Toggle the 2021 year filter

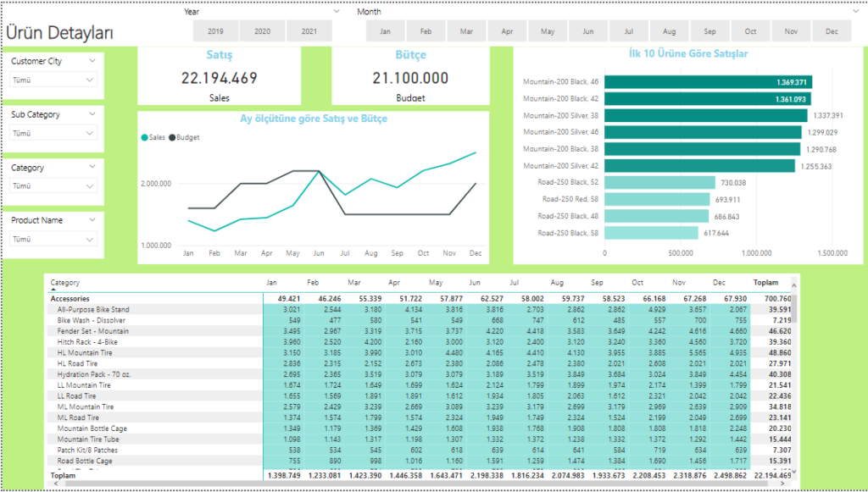click(309, 31)
